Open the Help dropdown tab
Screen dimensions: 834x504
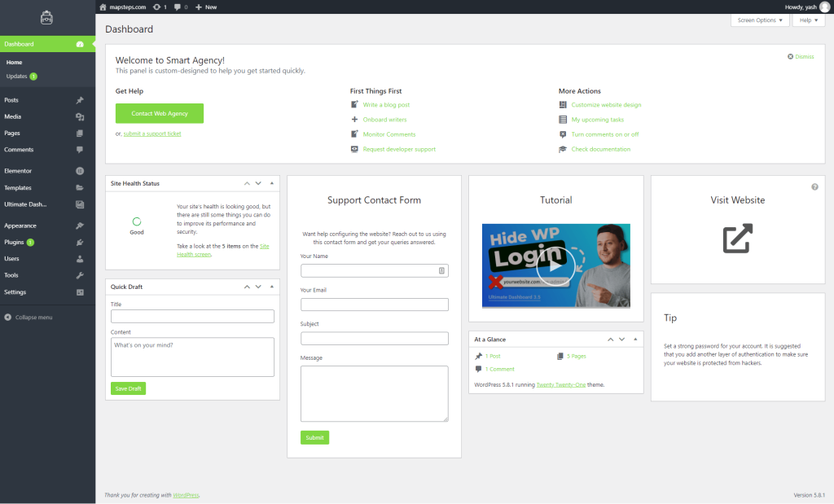point(808,20)
